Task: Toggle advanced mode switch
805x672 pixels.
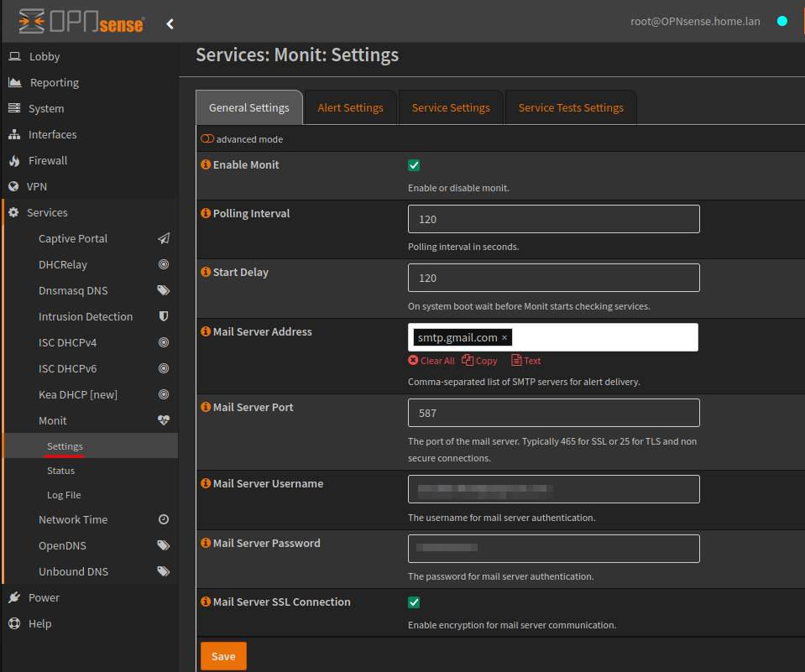Action: coord(207,139)
